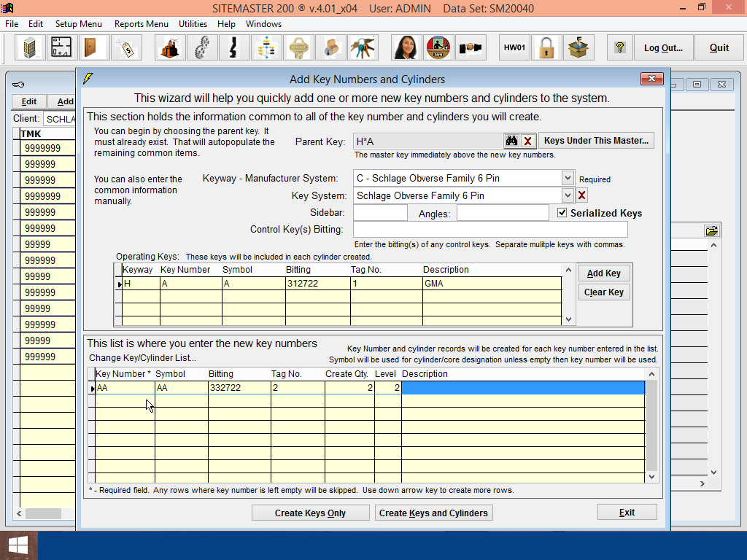This screenshot has width=747, height=560.
Task: Open the File menu
Action: tap(12, 24)
